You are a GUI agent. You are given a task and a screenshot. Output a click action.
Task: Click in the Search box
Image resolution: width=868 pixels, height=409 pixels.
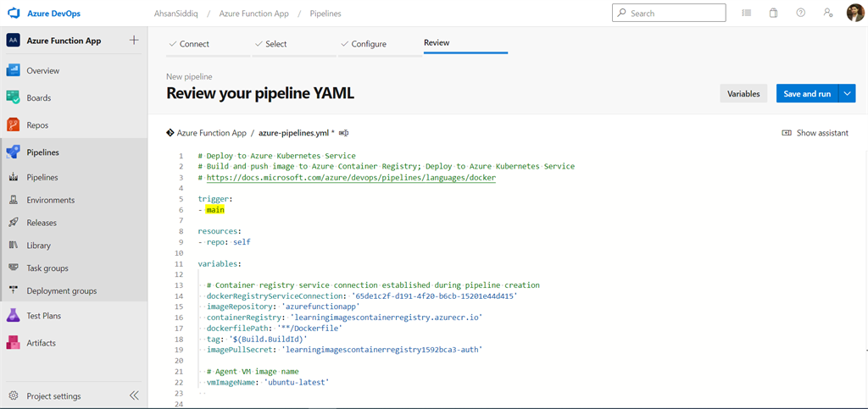670,13
